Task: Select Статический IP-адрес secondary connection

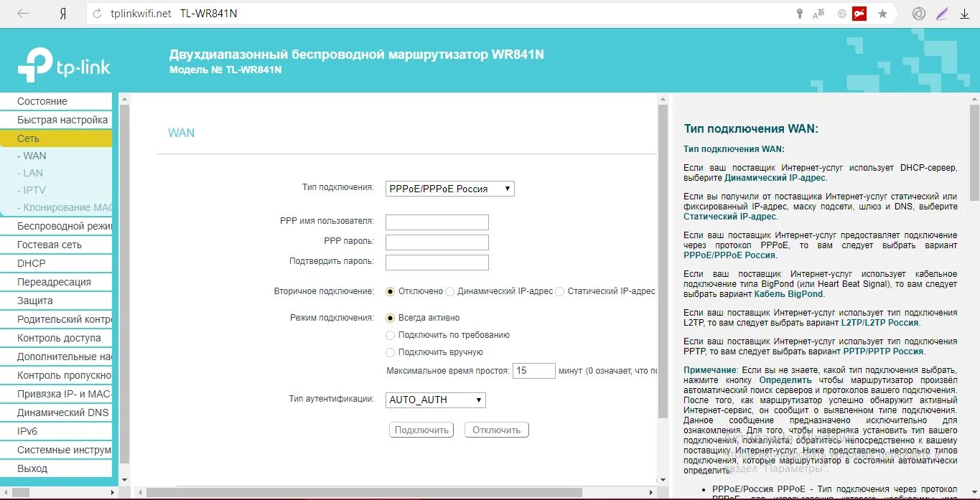Action: coord(560,291)
